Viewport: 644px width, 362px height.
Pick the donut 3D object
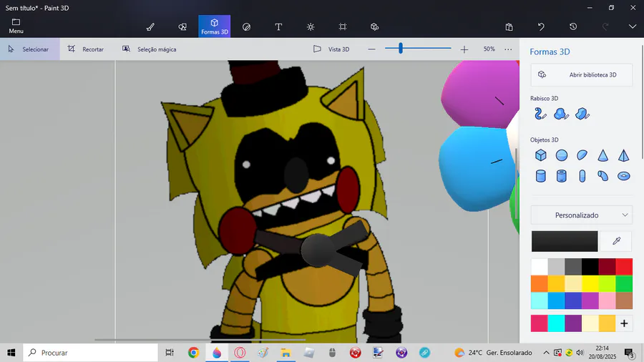point(623,176)
